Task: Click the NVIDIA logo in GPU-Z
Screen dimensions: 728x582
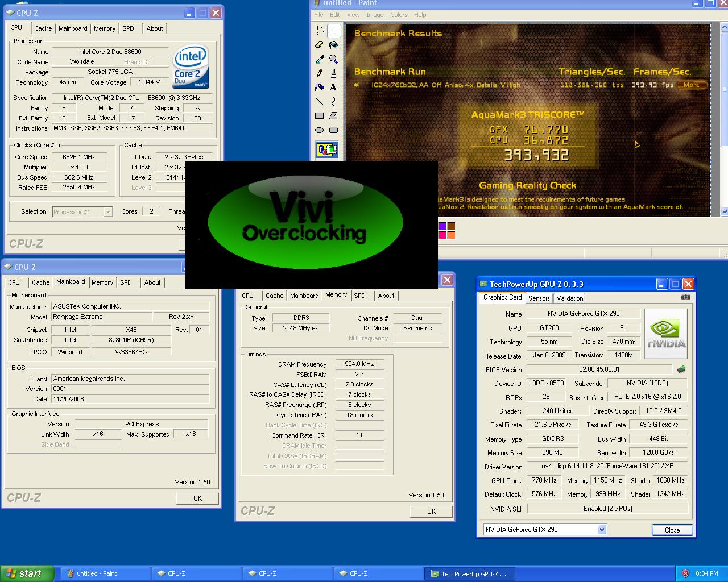Action: coord(666,334)
